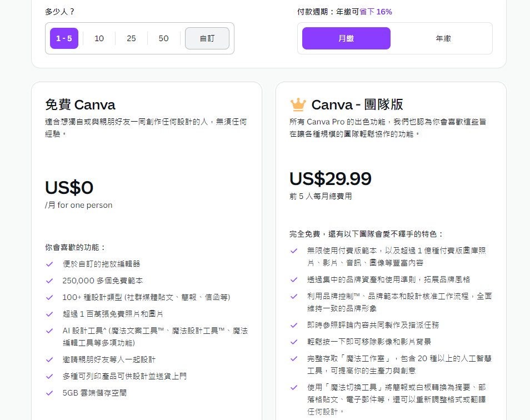530x420 pixels.
Task: Click checkmark beside 利用品牌控制
Action: 294,296
